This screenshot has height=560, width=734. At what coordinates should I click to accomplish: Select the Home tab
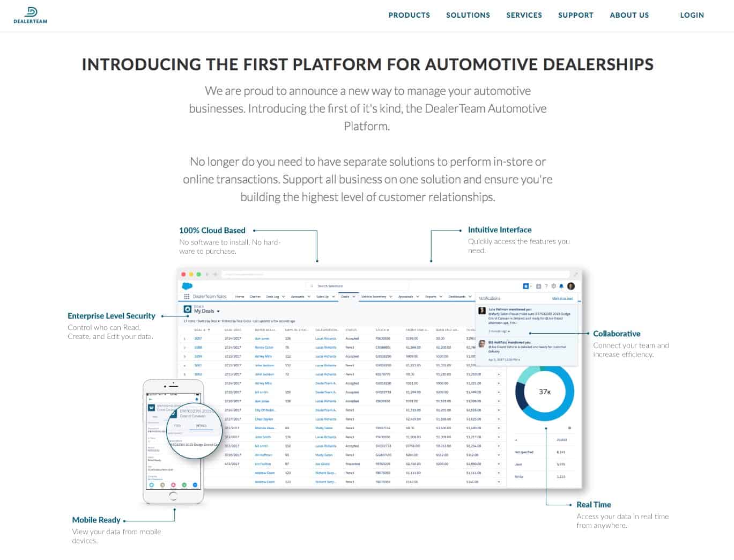click(x=240, y=297)
